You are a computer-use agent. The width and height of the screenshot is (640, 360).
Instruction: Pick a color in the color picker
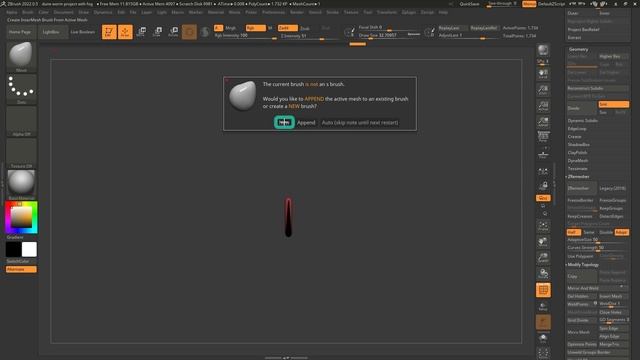[x=21, y=217]
